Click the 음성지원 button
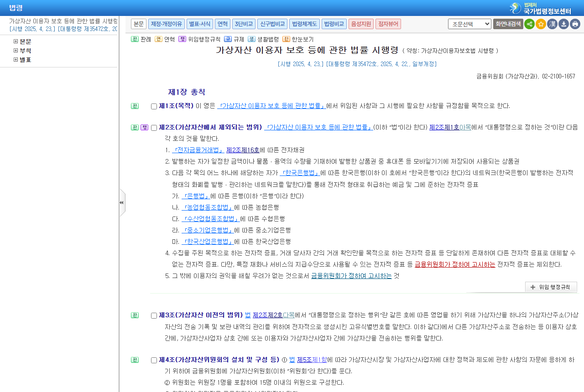The height and width of the screenshot is (392, 584). click(x=361, y=24)
